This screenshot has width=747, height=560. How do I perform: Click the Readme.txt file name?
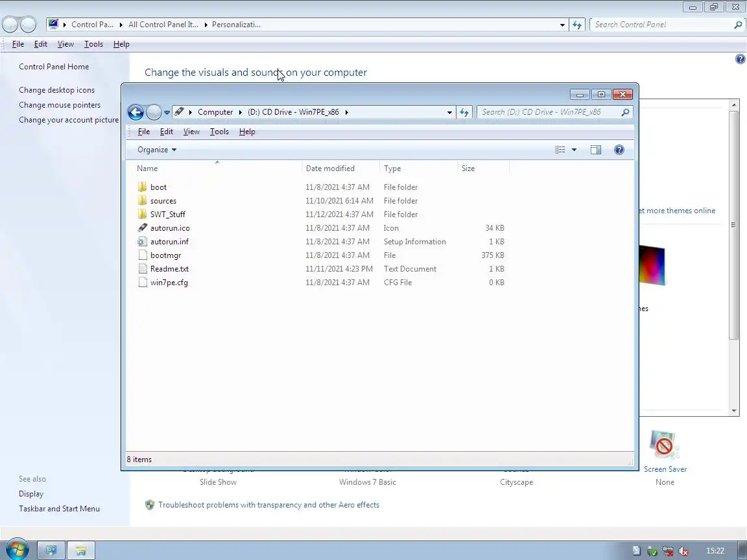(169, 268)
